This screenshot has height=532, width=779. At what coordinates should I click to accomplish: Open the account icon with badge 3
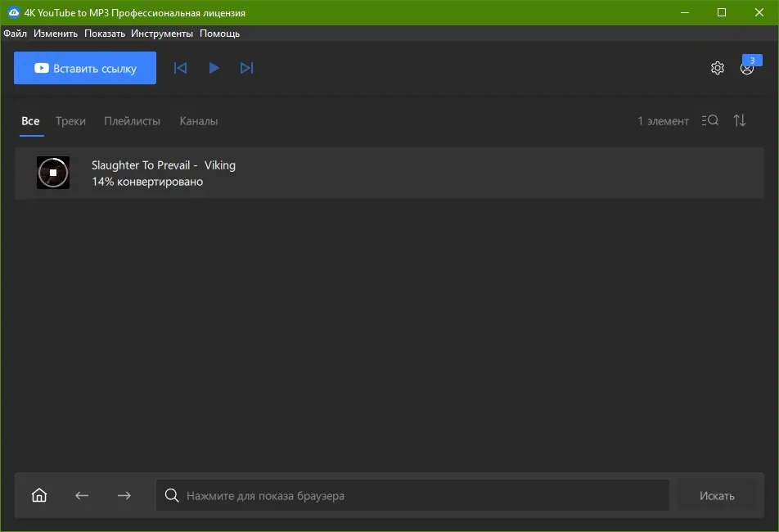click(747, 68)
